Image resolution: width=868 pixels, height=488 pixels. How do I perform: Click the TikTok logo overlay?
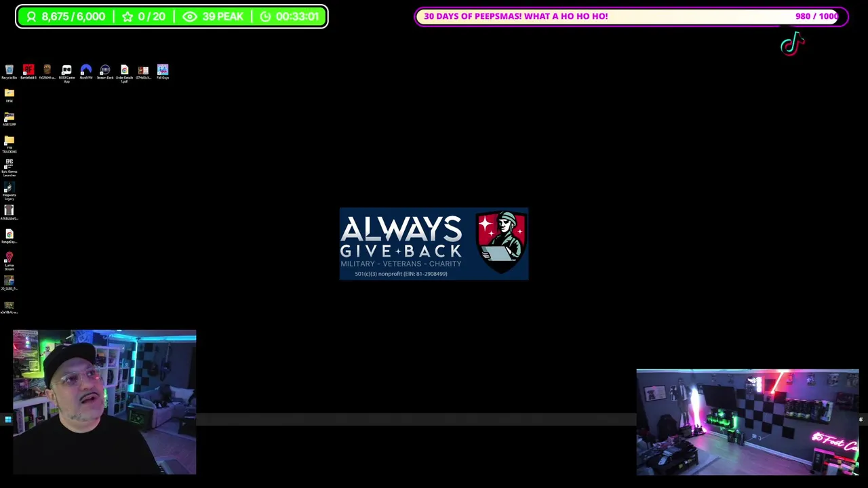point(792,45)
